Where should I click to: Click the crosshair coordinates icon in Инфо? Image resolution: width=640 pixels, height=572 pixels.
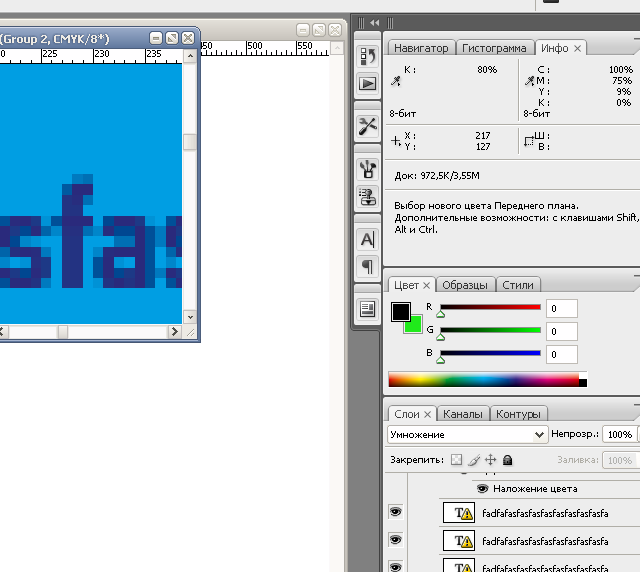pyautogui.click(x=396, y=141)
